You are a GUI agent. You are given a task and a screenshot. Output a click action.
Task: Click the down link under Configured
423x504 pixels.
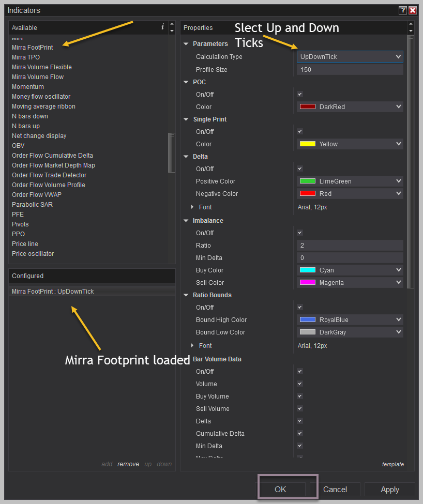point(164,464)
